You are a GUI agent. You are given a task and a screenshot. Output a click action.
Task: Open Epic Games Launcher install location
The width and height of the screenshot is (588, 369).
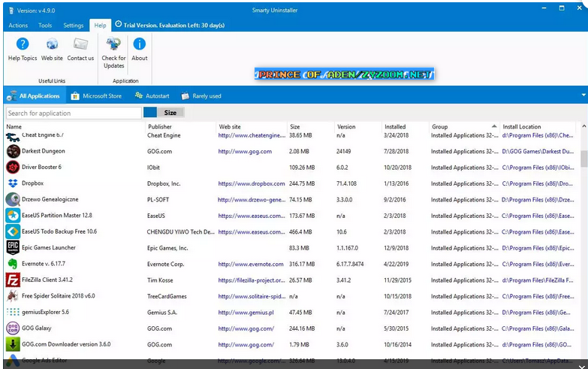(538, 248)
